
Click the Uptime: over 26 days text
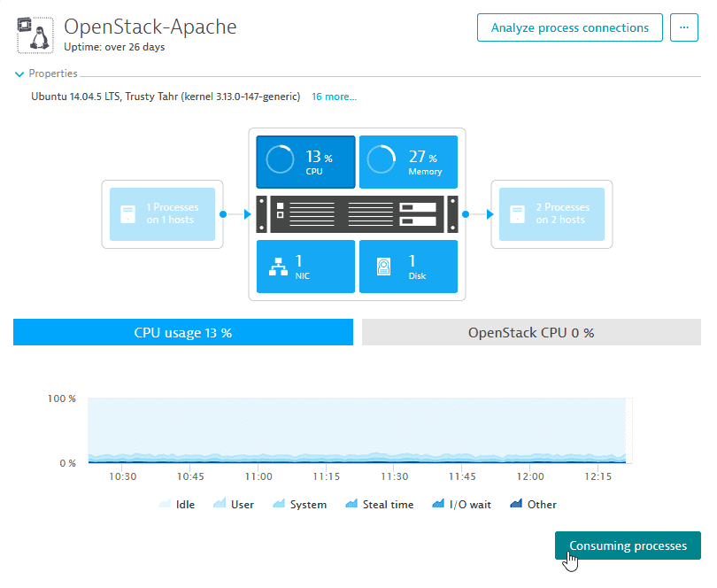pos(114,47)
